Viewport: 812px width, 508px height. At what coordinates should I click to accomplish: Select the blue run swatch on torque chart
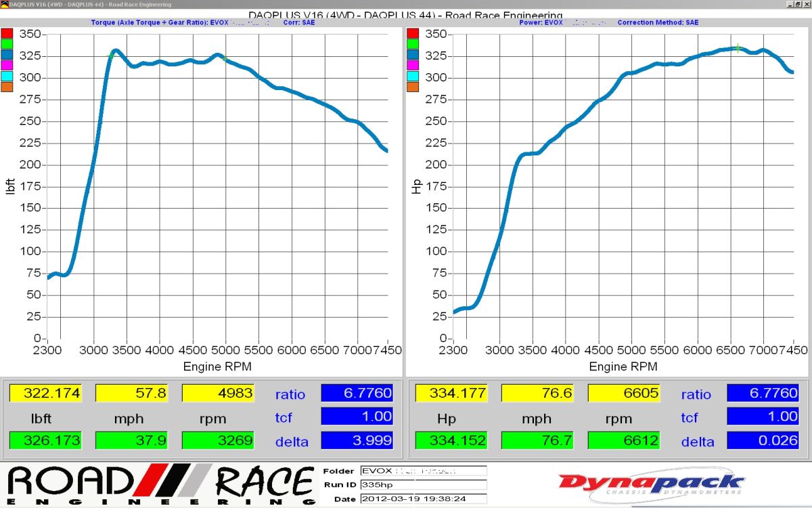coord(7,54)
